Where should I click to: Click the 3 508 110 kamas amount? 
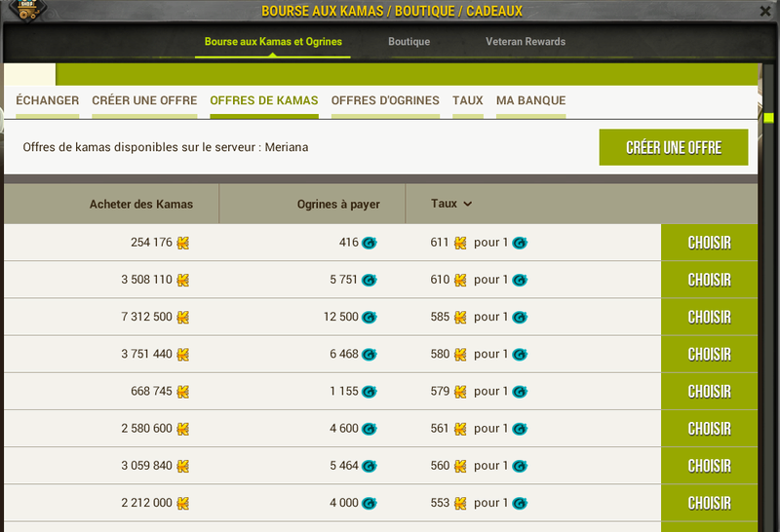(x=147, y=280)
